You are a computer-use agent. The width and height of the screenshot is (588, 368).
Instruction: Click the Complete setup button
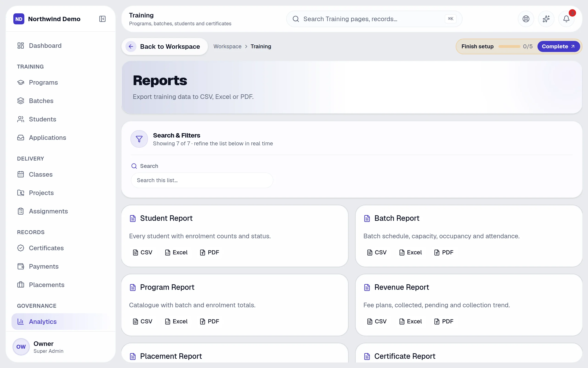(x=558, y=46)
